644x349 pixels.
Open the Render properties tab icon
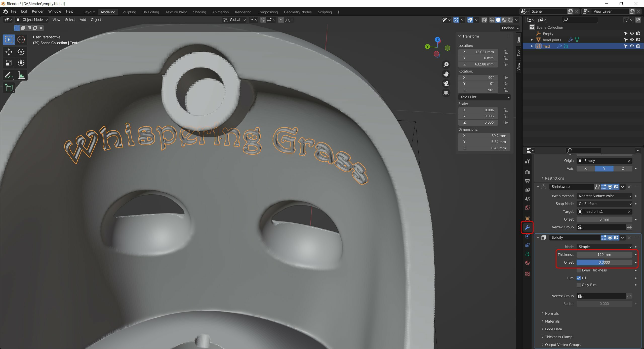coord(527,172)
